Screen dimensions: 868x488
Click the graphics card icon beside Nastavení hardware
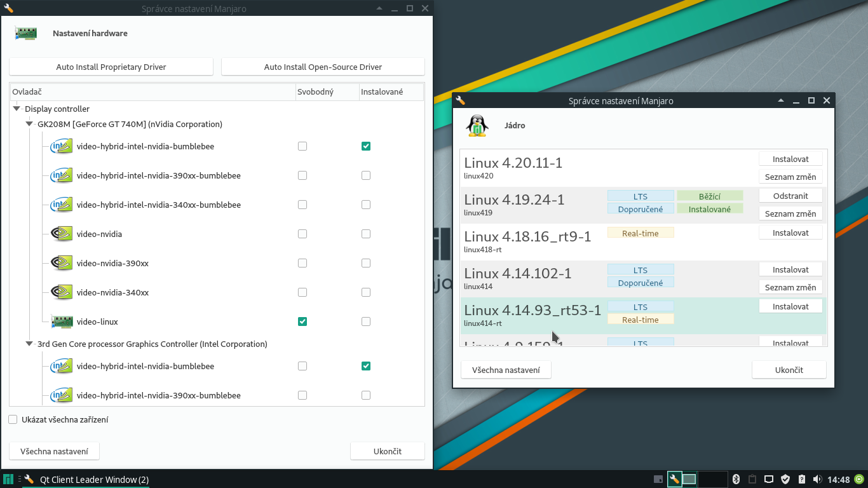click(x=25, y=34)
